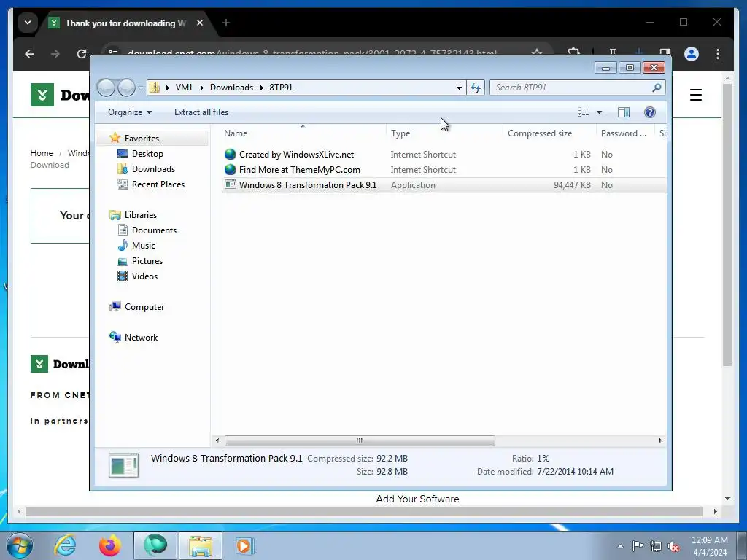This screenshot has width=747, height=560.
Task: Open the browser tab search dropdown
Action: [x=28, y=23]
